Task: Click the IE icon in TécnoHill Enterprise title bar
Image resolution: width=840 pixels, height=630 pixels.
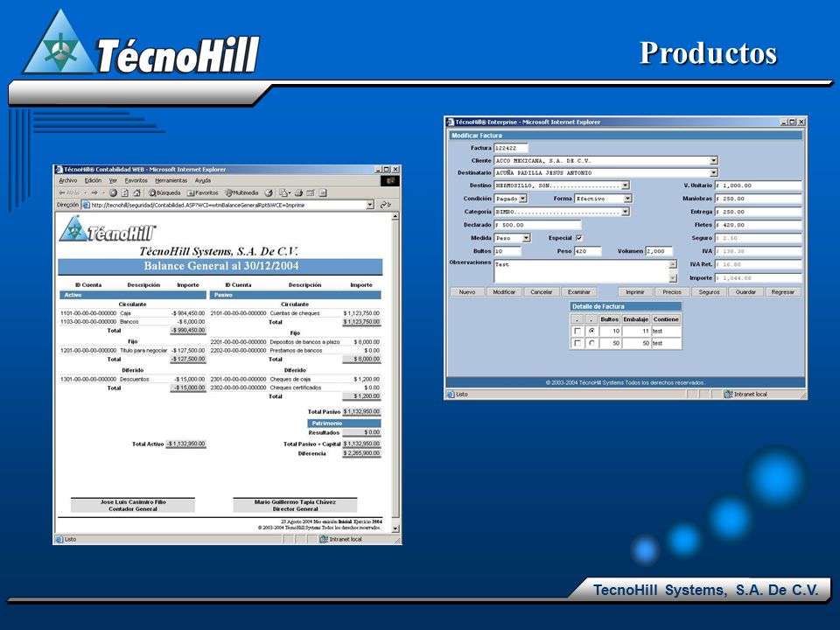Action: point(450,122)
